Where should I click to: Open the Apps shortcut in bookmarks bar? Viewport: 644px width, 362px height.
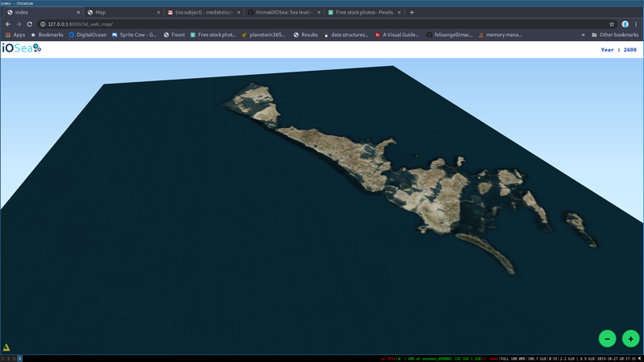[x=14, y=35]
